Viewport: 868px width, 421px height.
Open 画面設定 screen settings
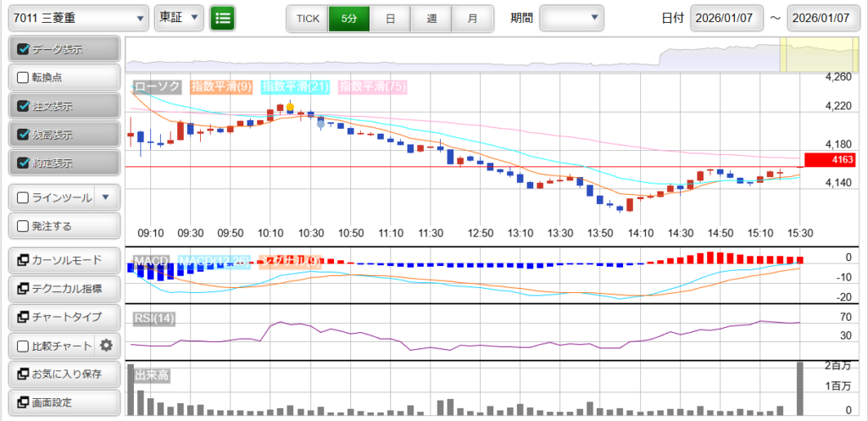pyautogui.click(x=63, y=402)
